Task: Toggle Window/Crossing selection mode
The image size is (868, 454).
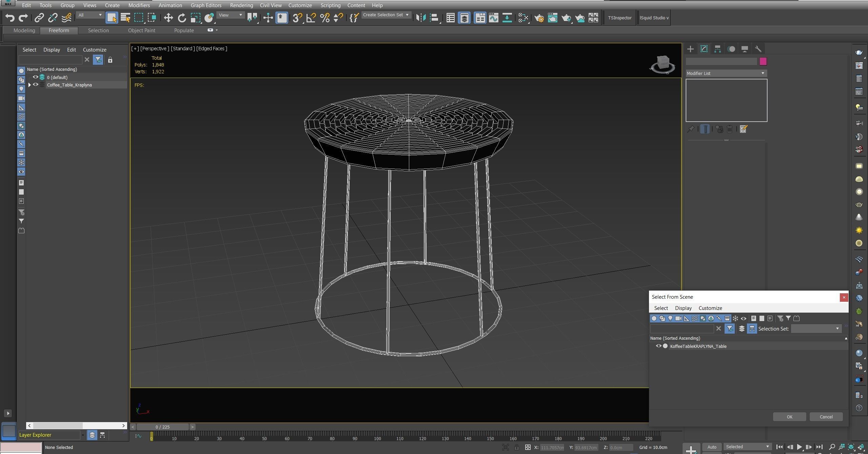Action: click(152, 18)
